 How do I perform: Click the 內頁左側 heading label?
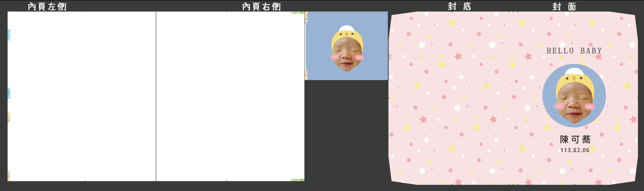point(47,6)
